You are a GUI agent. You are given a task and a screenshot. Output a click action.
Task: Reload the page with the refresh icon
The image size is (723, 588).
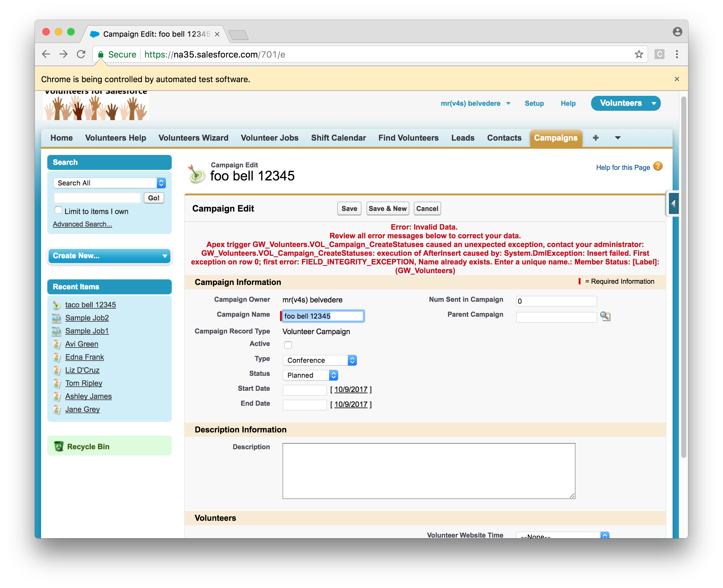click(x=81, y=54)
